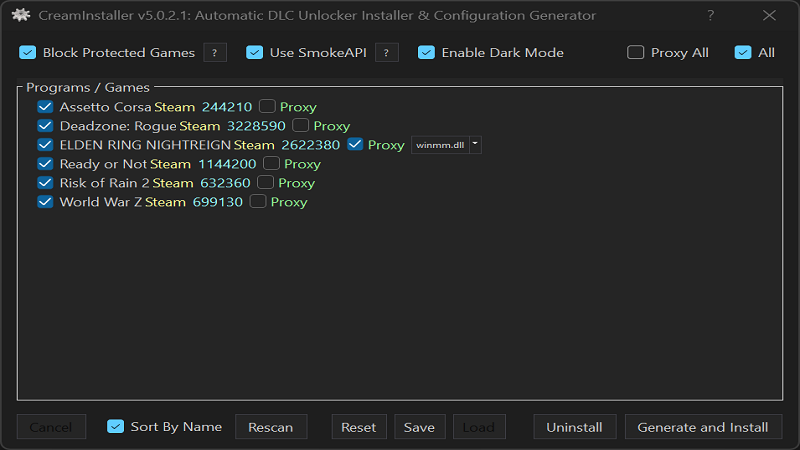Uncheck the All checkbox

[743, 52]
